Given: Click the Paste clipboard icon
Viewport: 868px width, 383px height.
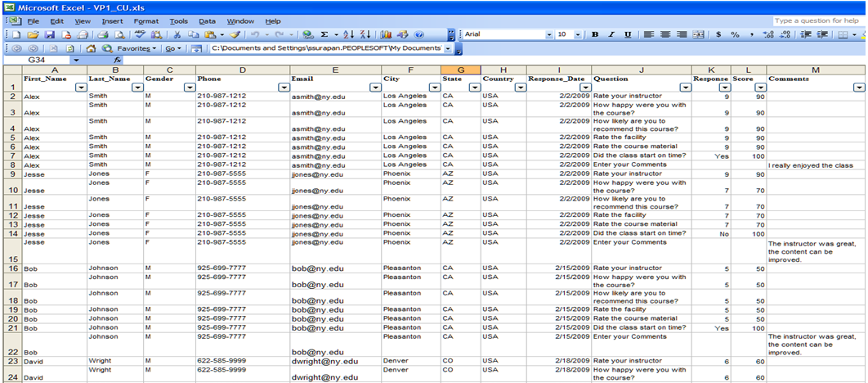Looking at the screenshot, I should 208,34.
